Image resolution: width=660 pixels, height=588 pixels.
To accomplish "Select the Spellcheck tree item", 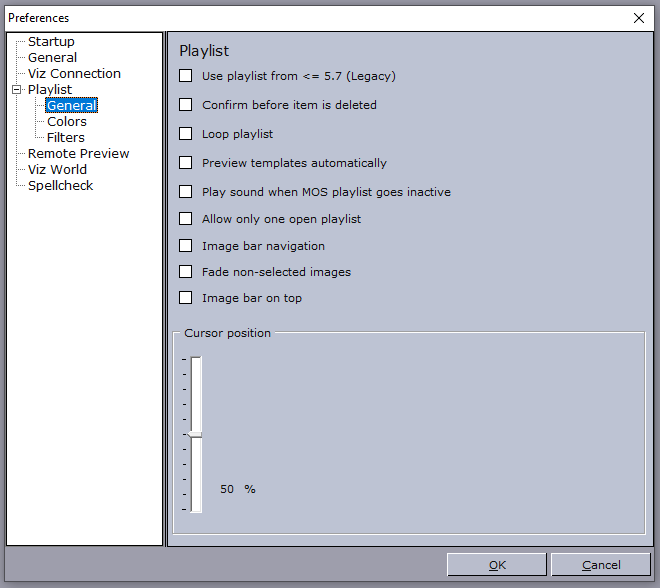I will click(60, 186).
